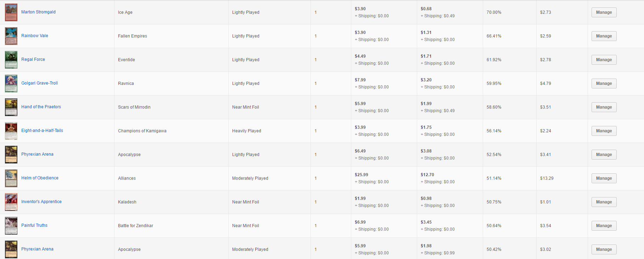Click the Eight-and-a-Half-Tails link

[x=42, y=131]
